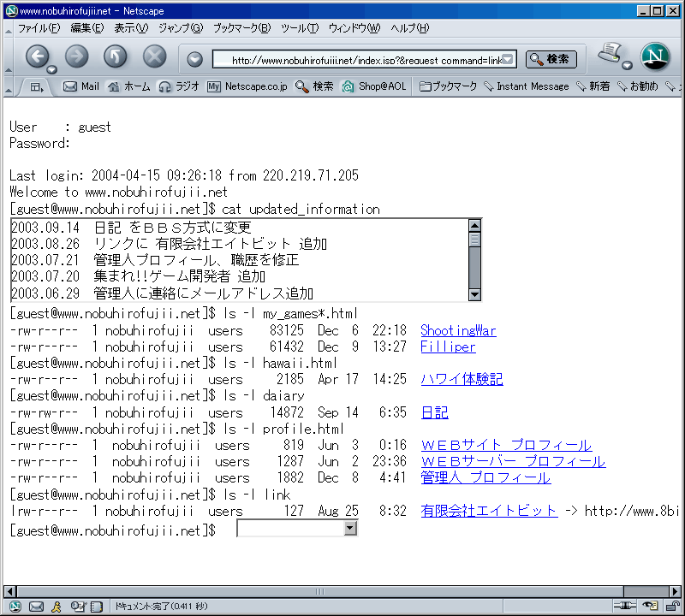Click the up arrow of updated information scrollbar
Viewport: 685px width, 616px height.
[x=474, y=226]
